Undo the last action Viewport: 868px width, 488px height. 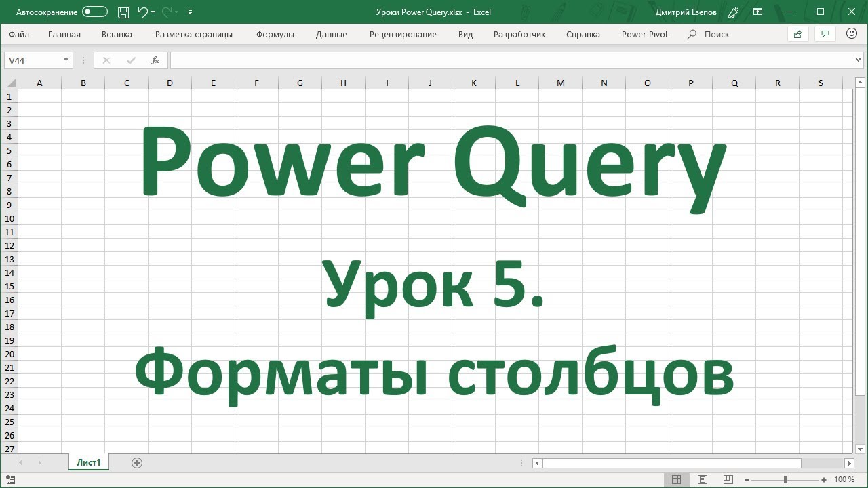142,12
